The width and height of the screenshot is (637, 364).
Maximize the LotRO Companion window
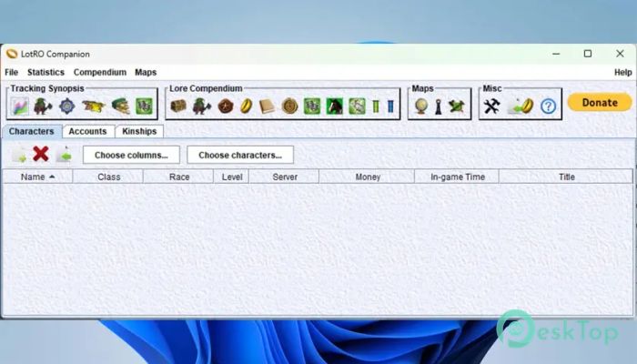588,54
